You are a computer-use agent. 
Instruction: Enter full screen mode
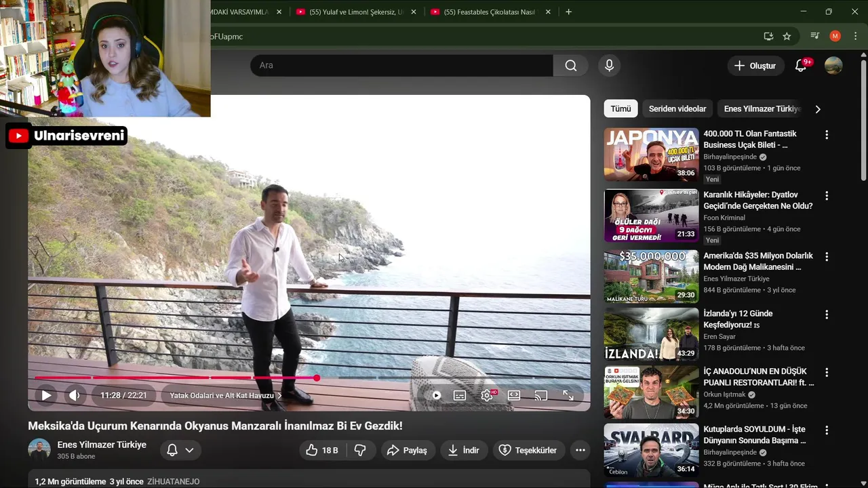click(x=568, y=395)
